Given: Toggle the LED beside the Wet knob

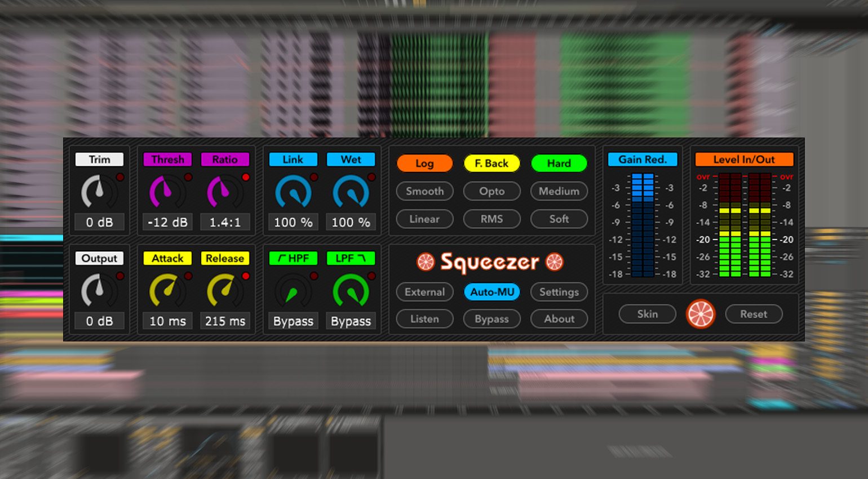Looking at the screenshot, I should (x=371, y=177).
